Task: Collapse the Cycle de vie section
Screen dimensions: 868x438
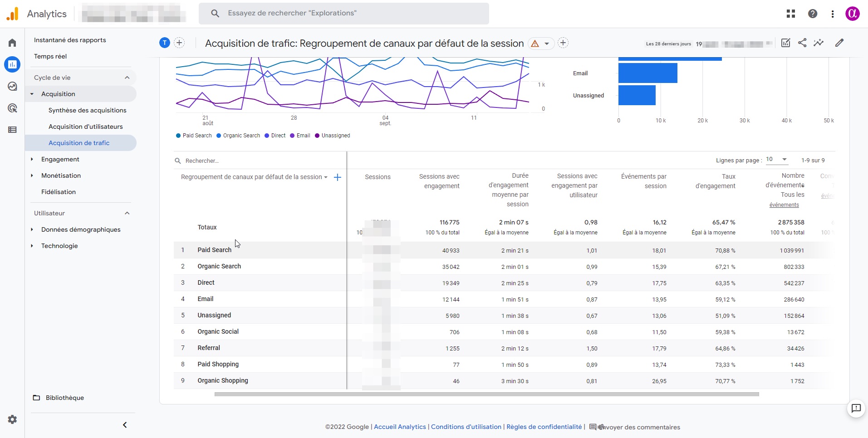Action: (127, 78)
